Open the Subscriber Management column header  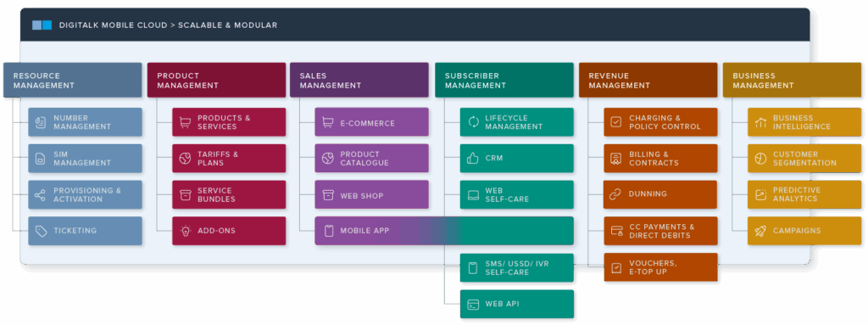[504, 81]
